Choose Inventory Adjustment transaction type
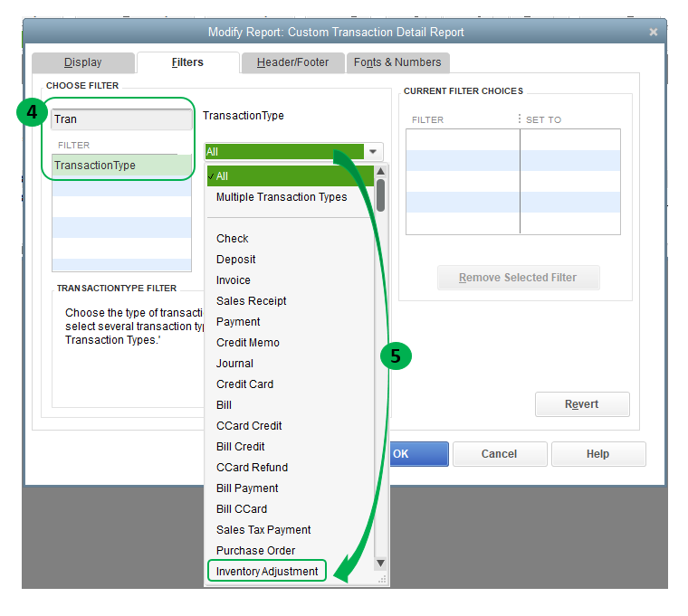 click(x=267, y=572)
